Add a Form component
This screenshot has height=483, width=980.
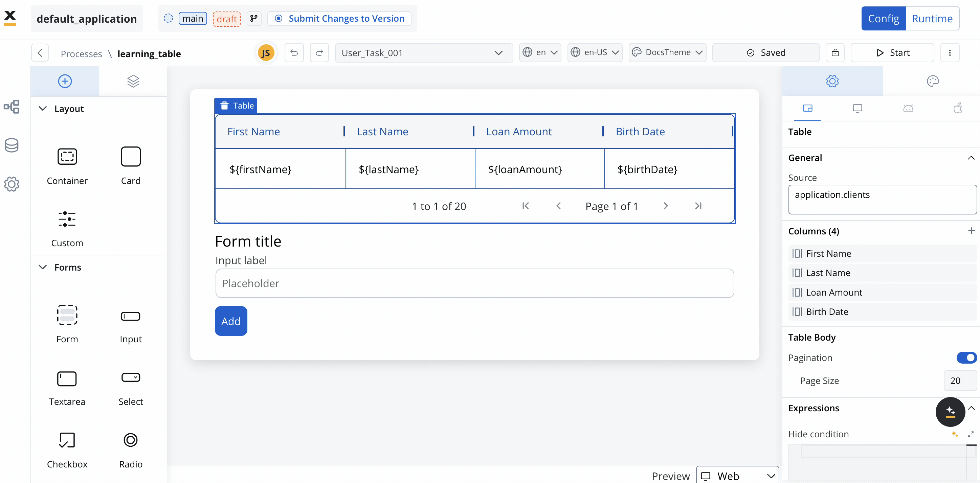[67, 324]
